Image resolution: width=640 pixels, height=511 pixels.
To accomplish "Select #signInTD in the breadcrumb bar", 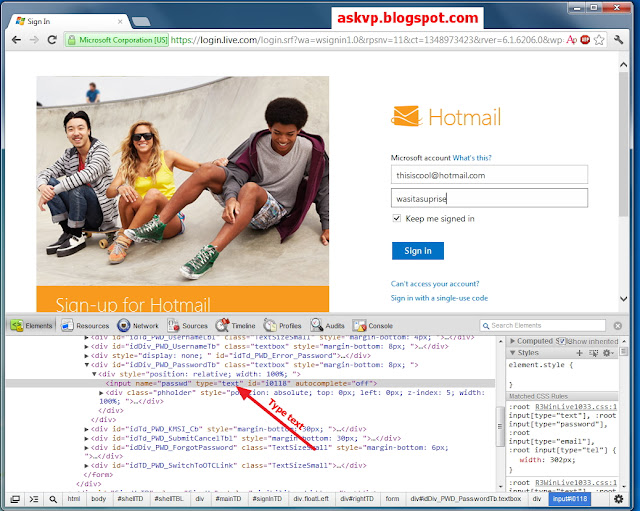I will click(x=267, y=499).
